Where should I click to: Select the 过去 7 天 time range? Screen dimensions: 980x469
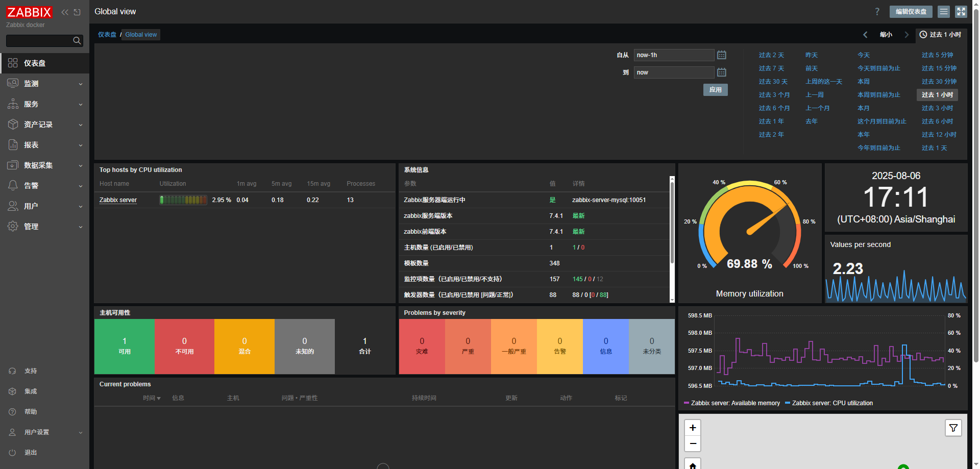pyautogui.click(x=771, y=68)
